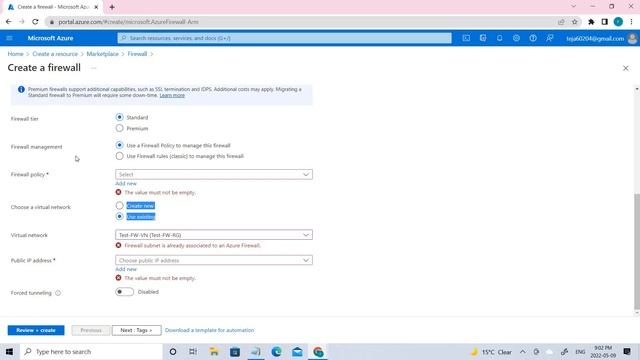The image size is (640, 360).
Task: Expand the Virtual network dropdown
Action: point(214,235)
